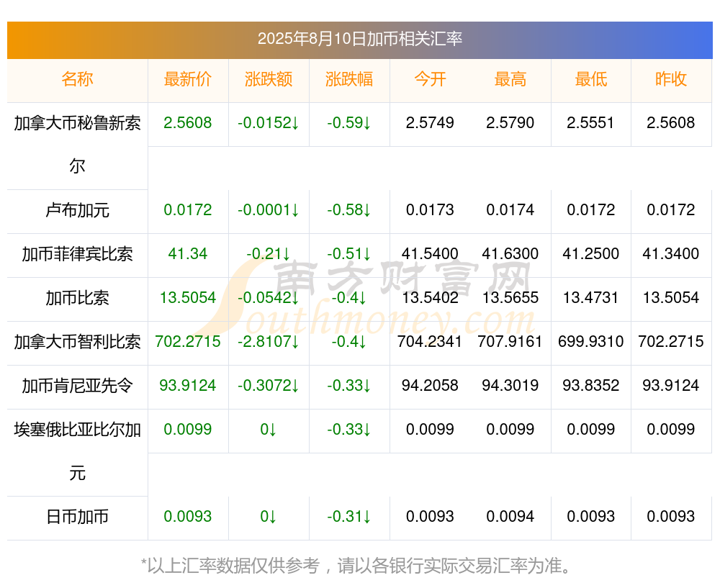Screen dimensions: 720x588
Task: Click the row name 加币比索
Action: (77, 298)
